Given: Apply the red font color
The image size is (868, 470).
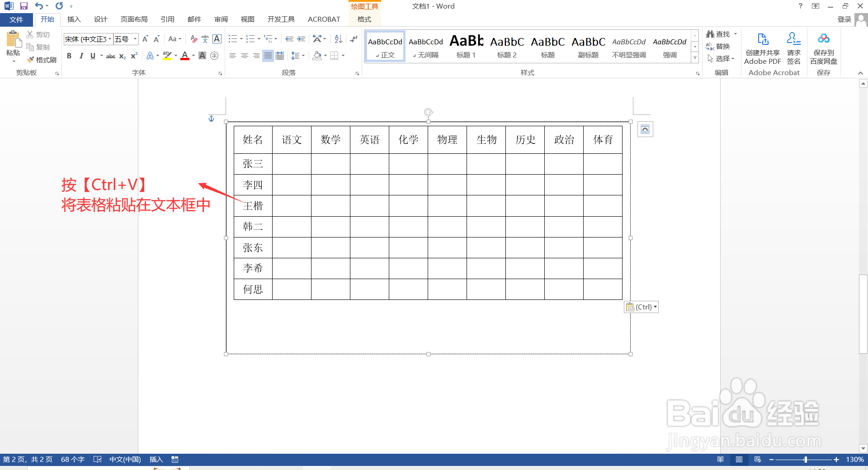Looking at the screenshot, I should [185, 56].
